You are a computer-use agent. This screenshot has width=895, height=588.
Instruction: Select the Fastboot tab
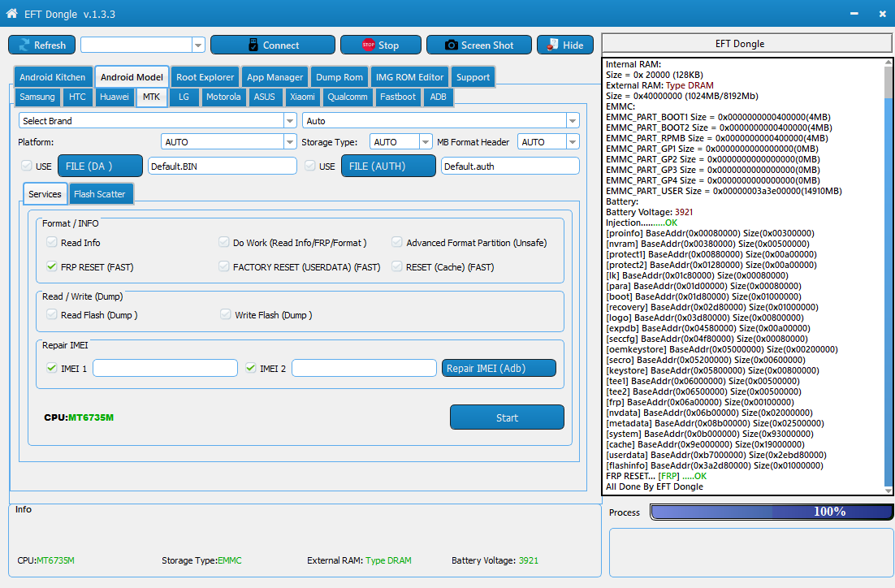tap(398, 97)
